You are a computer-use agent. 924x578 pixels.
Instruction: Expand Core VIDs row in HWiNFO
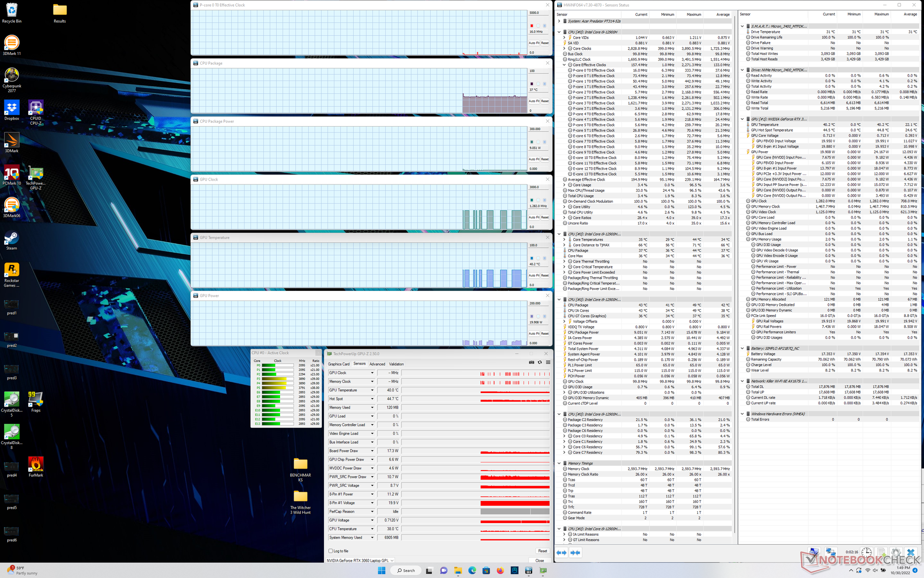tap(564, 38)
